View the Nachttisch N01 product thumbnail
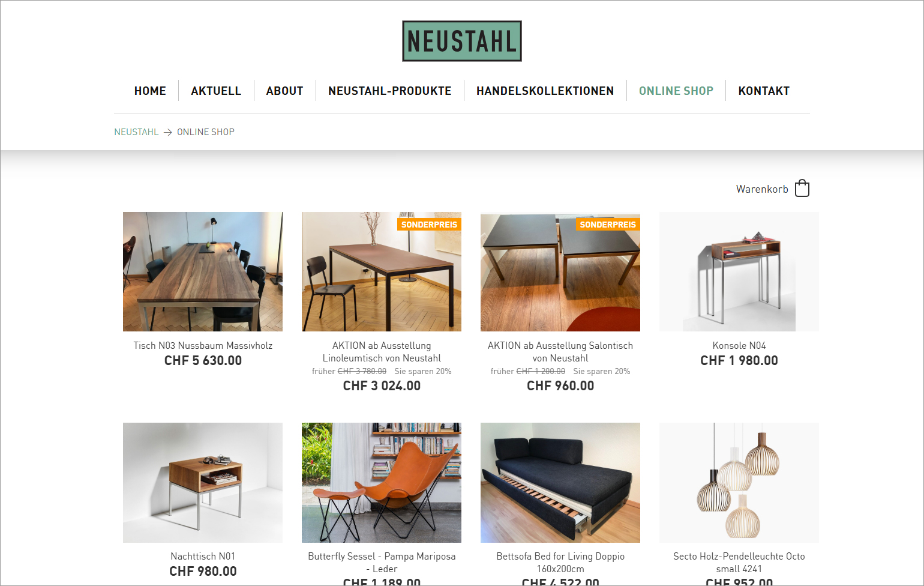Image resolution: width=924 pixels, height=586 pixels. click(203, 483)
